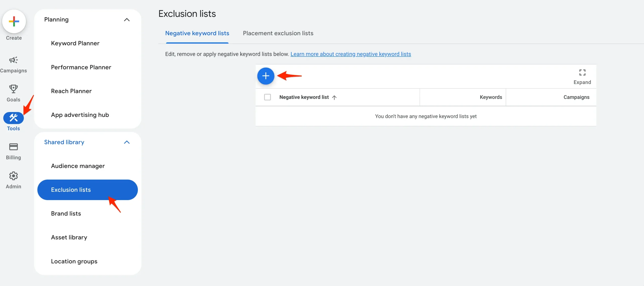This screenshot has width=644, height=286.
Task: Open Billing via credit card icon
Action: 13,147
